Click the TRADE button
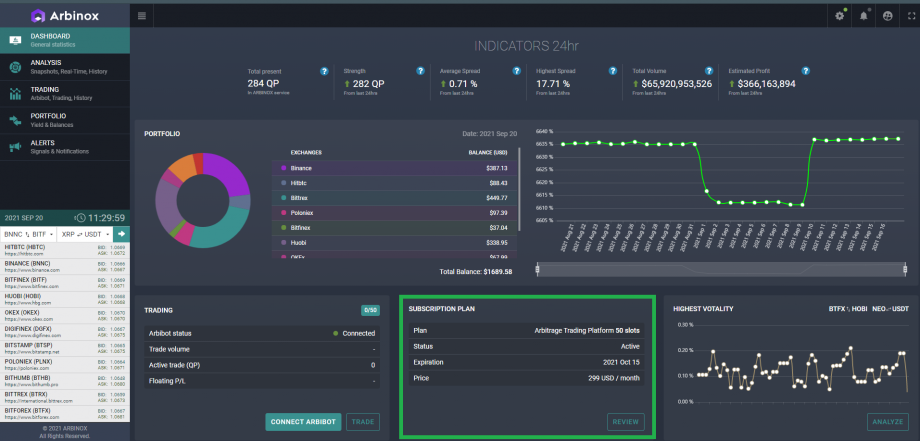The image size is (920, 441). pyautogui.click(x=363, y=422)
